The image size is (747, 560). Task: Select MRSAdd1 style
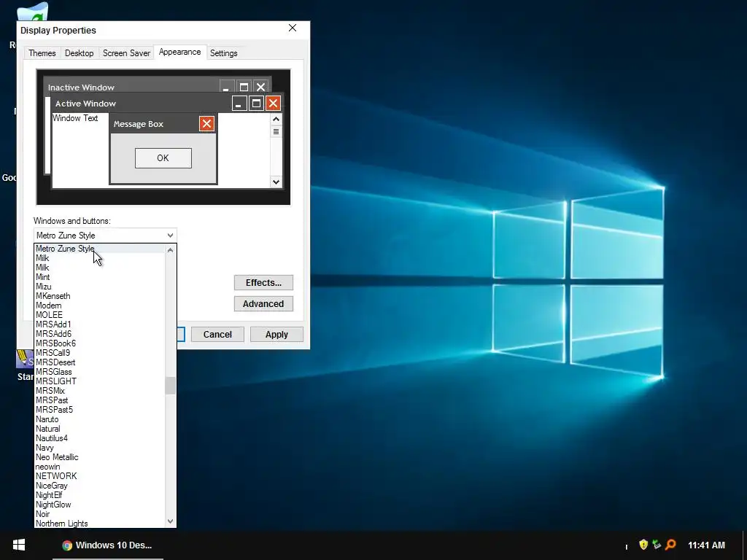point(99,324)
